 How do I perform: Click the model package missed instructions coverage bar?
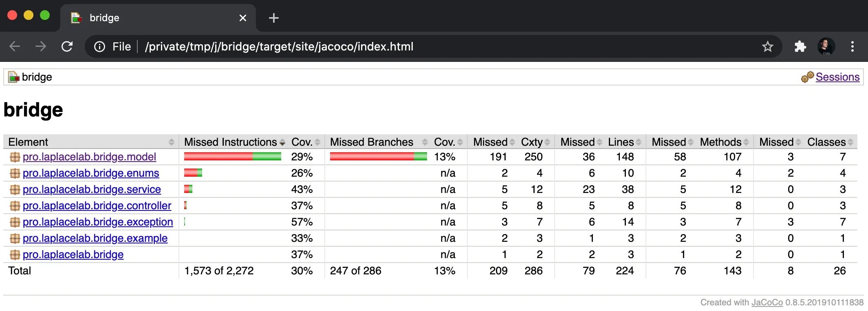pyautogui.click(x=232, y=157)
